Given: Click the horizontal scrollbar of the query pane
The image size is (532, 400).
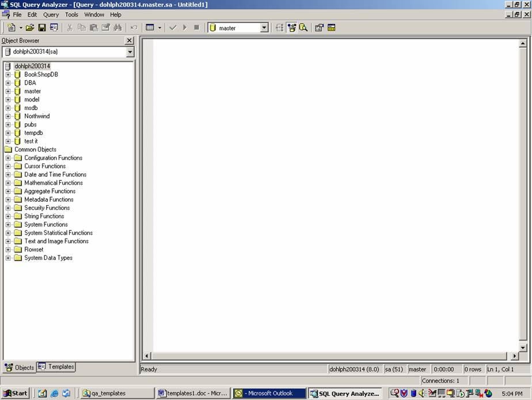Looking at the screenshot, I should pyautogui.click(x=328, y=356).
